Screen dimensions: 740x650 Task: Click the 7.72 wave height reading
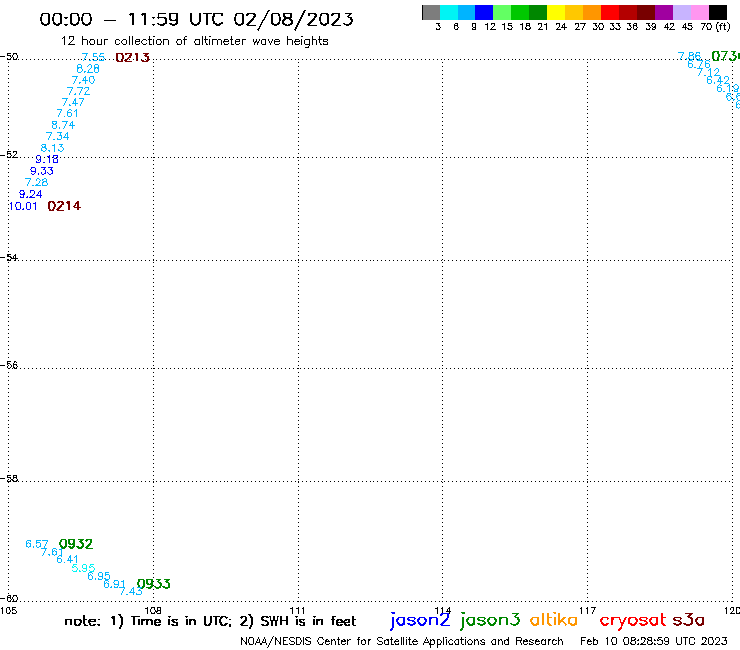pos(78,91)
